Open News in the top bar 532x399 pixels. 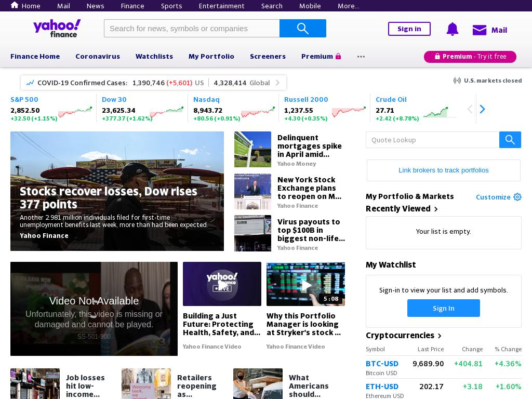[96, 6]
